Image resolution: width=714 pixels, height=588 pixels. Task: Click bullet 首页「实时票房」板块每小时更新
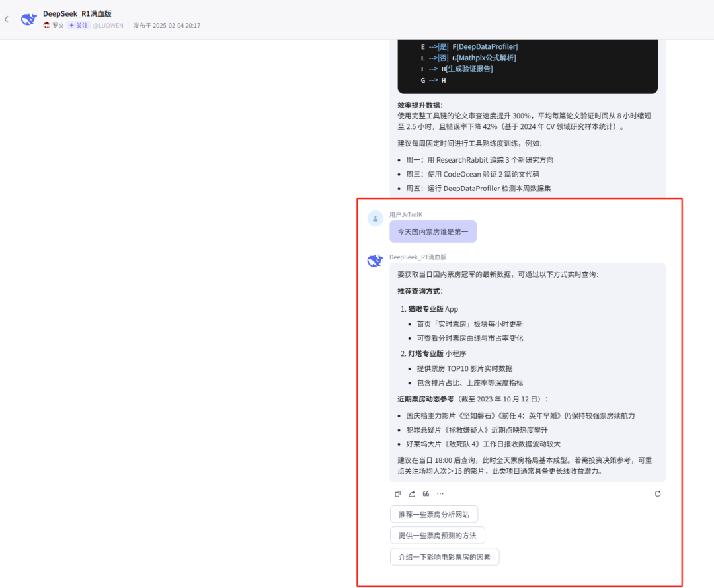[x=470, y=324]
